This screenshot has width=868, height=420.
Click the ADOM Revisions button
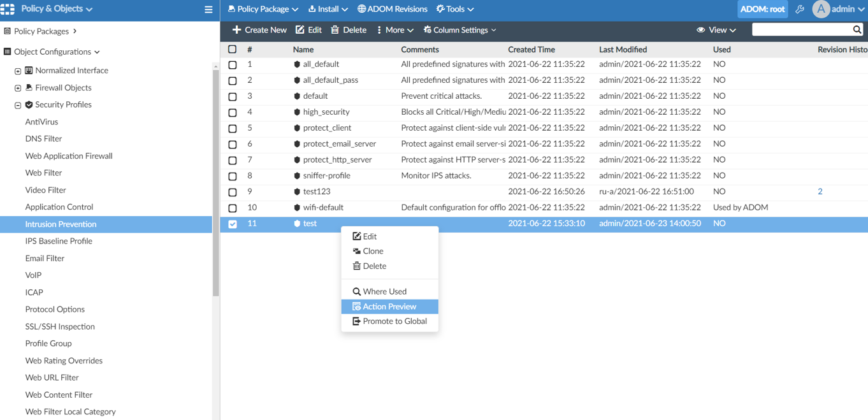tap(393, 9)
